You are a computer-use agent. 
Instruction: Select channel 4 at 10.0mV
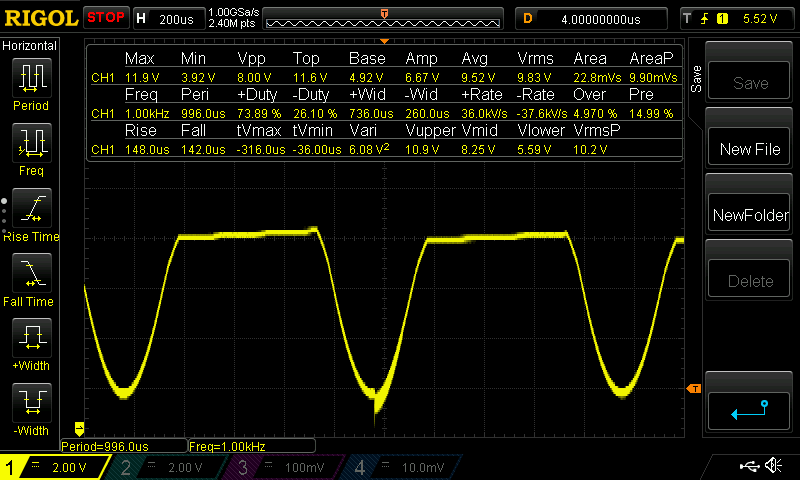coord(403,467)
